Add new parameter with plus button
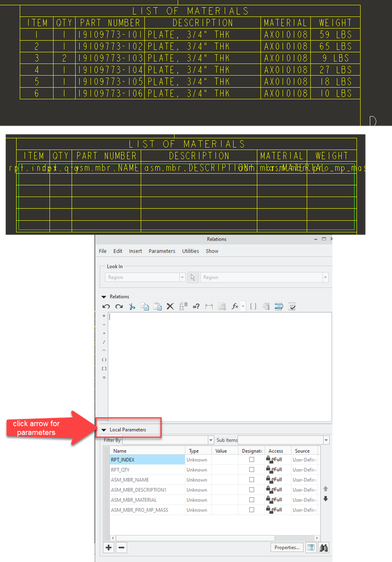 coord(109,547)
